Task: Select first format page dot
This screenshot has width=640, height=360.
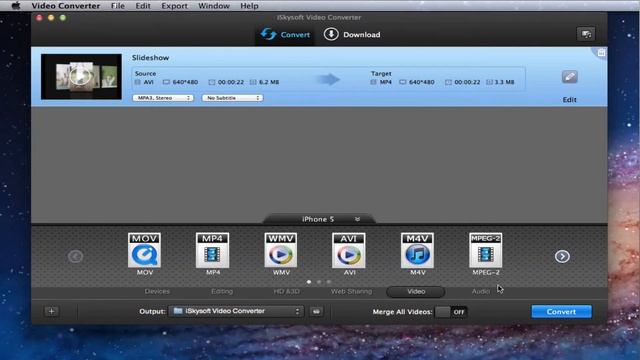Action: coord(309,282)
